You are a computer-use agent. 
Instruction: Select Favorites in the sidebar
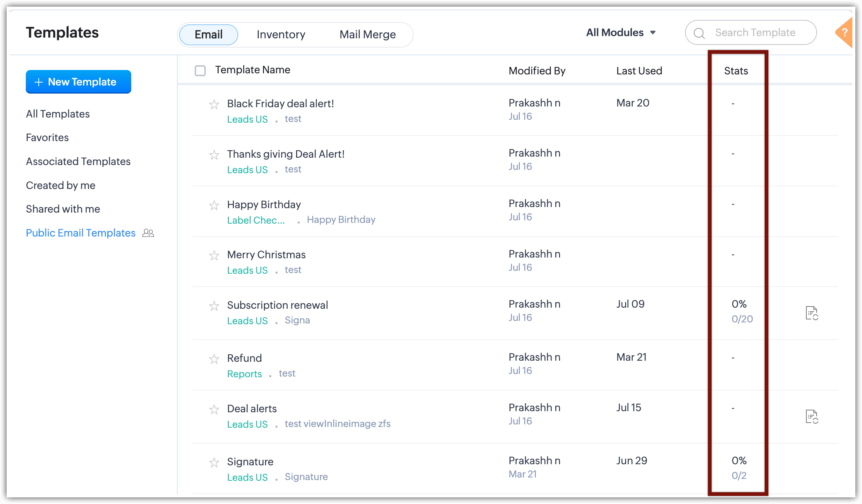click(47, 137)
